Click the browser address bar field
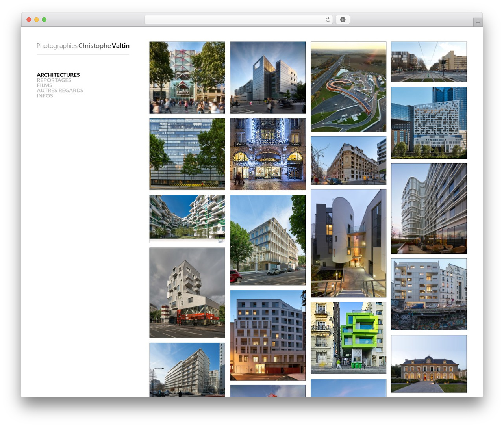This screenshot has height=427, width=504. [x=239, y=20]
